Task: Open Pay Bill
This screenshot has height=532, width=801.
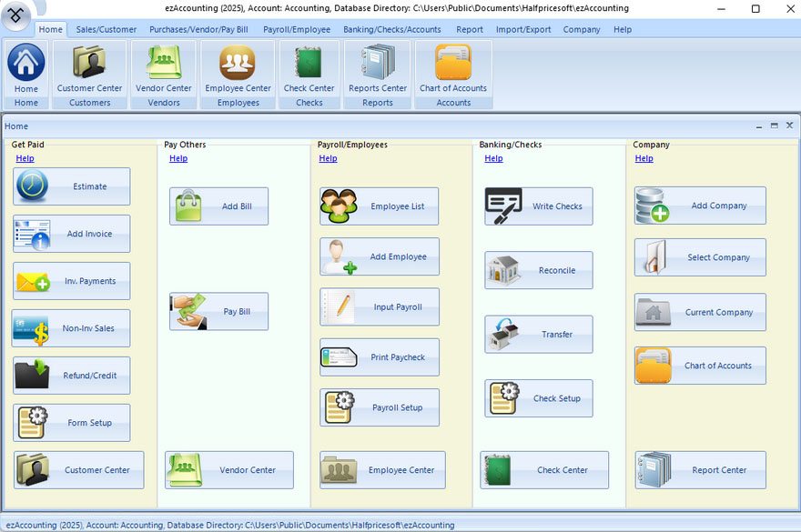Action: 218,311
